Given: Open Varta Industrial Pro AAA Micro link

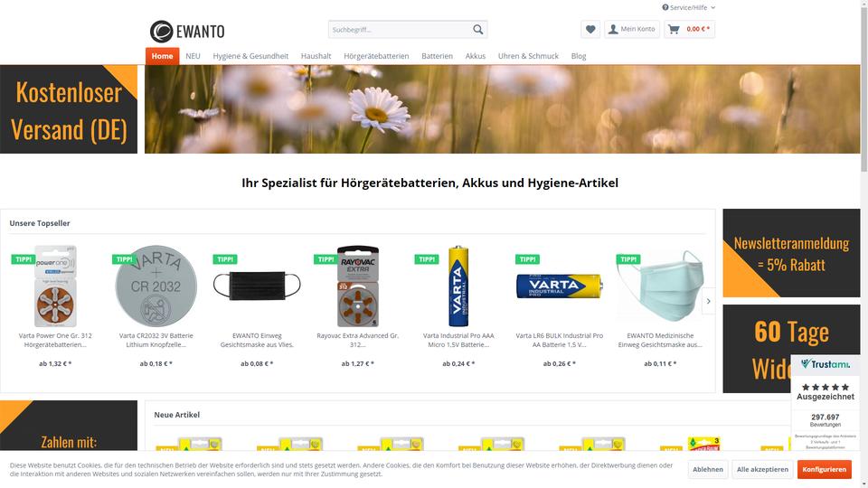Looking at the screenshot, I should (458, 340).
